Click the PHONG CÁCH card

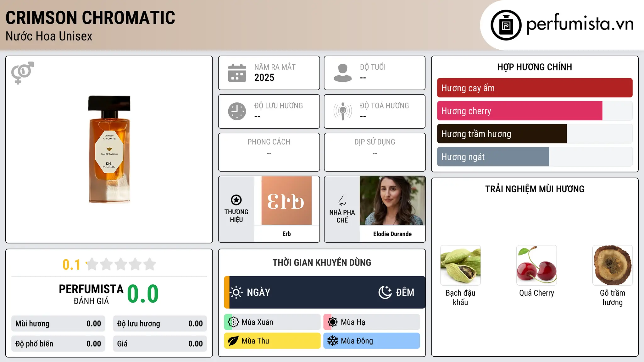(x=269, y=152)
